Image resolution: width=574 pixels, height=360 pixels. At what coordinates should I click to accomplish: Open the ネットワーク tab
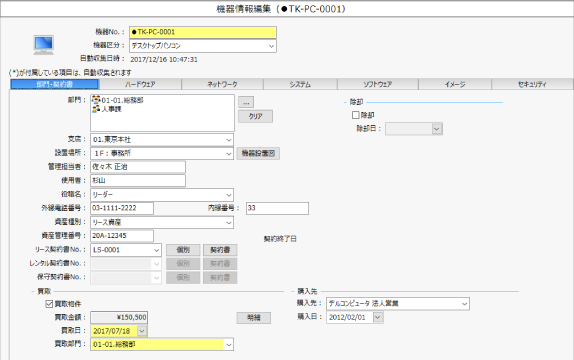[x=222, y=84]
